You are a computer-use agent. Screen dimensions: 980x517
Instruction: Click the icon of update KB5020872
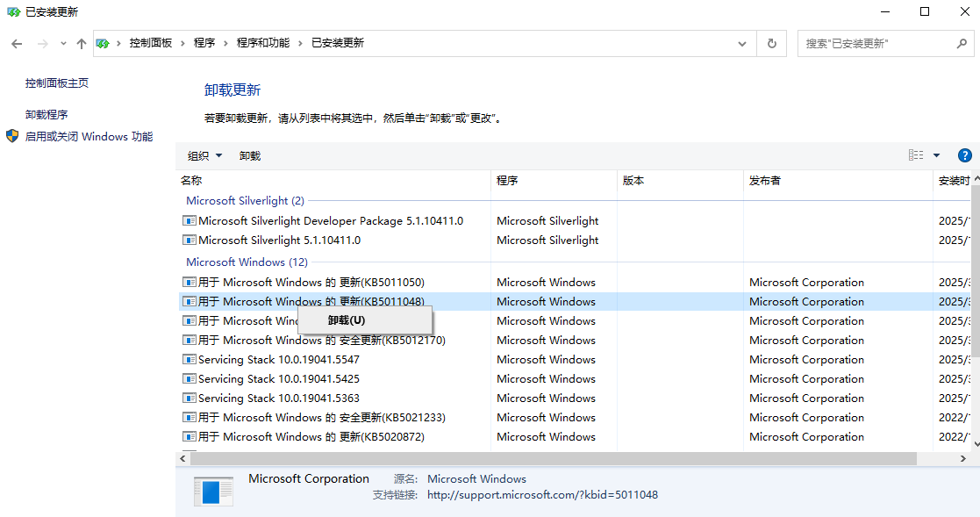click(190, 437)
